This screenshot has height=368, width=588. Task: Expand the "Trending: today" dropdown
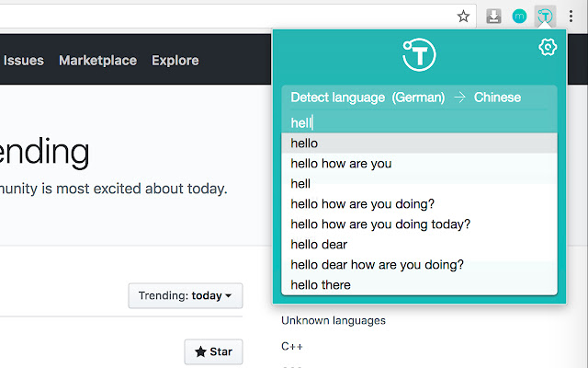pyautogui.click(x=185, y=296)
